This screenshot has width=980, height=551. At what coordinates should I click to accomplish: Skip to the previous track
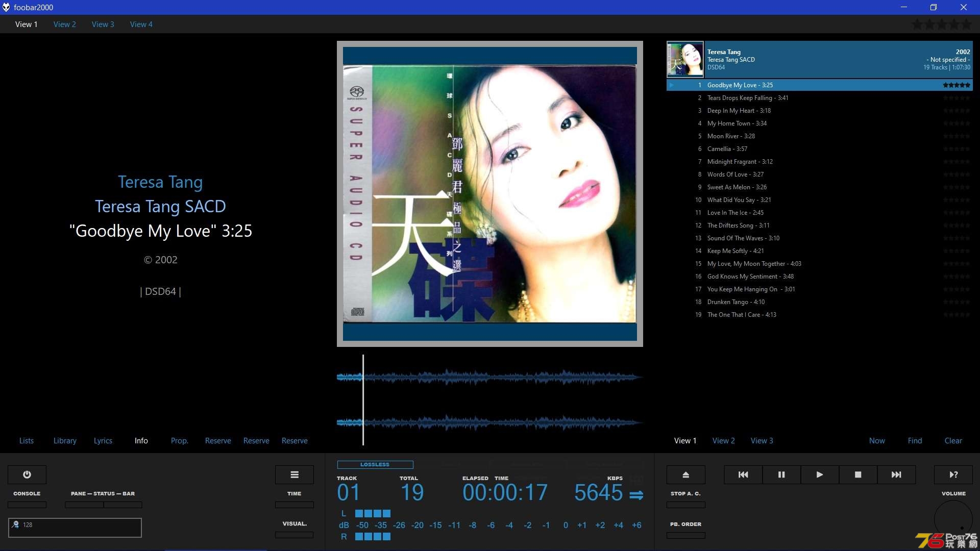pyautogui.click(x=743, y=474)
